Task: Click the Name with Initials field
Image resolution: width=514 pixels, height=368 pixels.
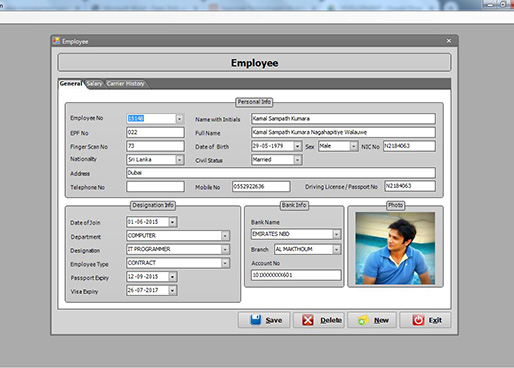Action: point(343,119)
